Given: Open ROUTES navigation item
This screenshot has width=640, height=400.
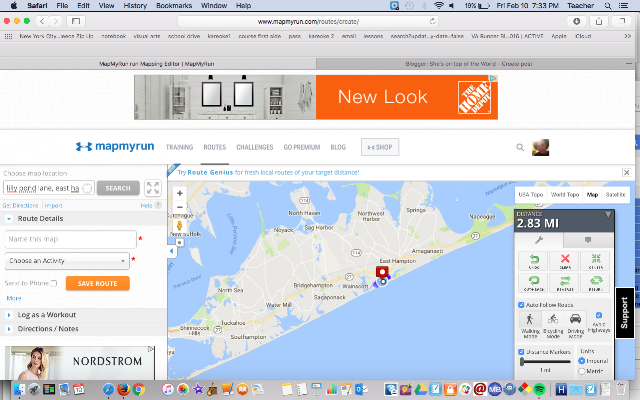Looking at the screenshot, I should tap(215, 147).
